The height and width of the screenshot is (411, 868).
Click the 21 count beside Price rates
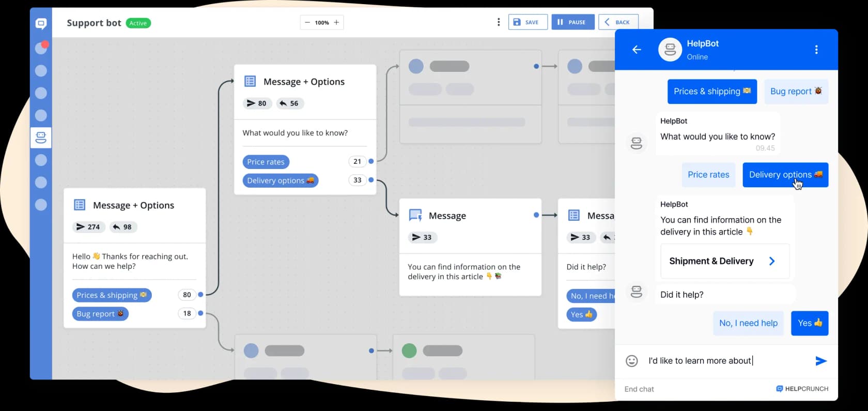coord(357,161)
